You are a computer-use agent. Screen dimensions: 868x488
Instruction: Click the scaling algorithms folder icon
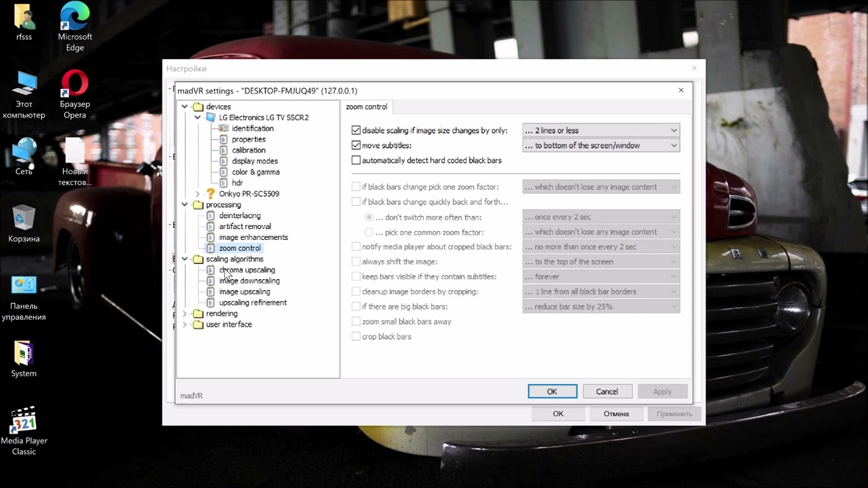click(198, 259)
